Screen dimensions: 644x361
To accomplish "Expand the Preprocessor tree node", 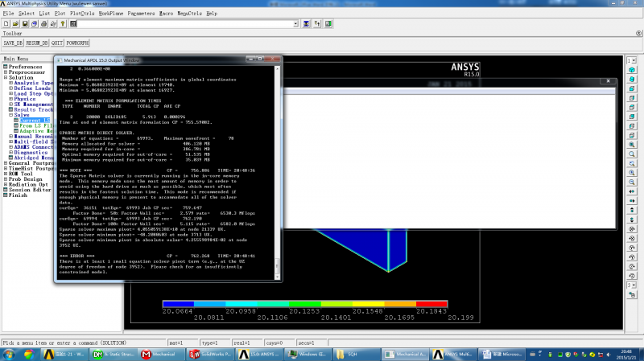I will click(6, 72).
